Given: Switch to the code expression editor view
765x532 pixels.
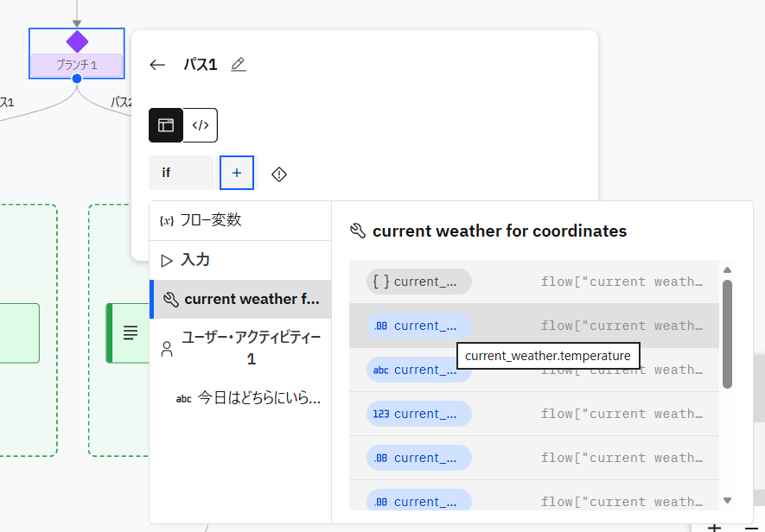Looking at the screenshot, I should click(x=201, y=125).
